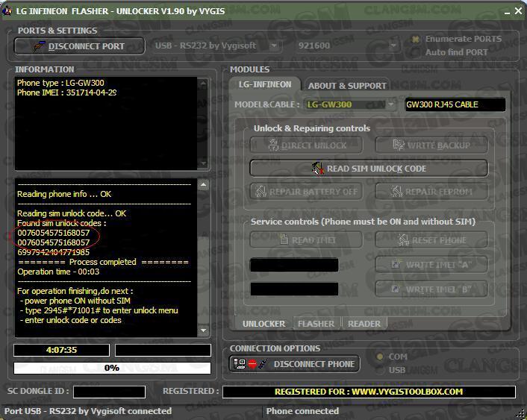
Task: Click the WRITE IMEI "A" button
Action: coord(431,265)
